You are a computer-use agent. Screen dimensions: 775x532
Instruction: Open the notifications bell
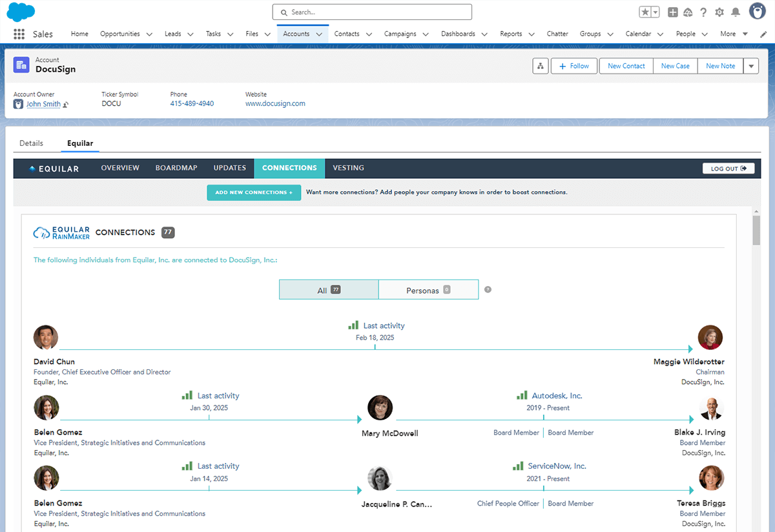coord(735,12)
